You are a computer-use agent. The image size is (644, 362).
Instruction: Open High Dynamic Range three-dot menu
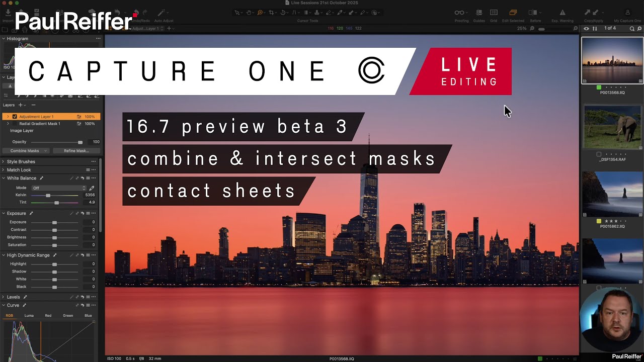point(94,255)
